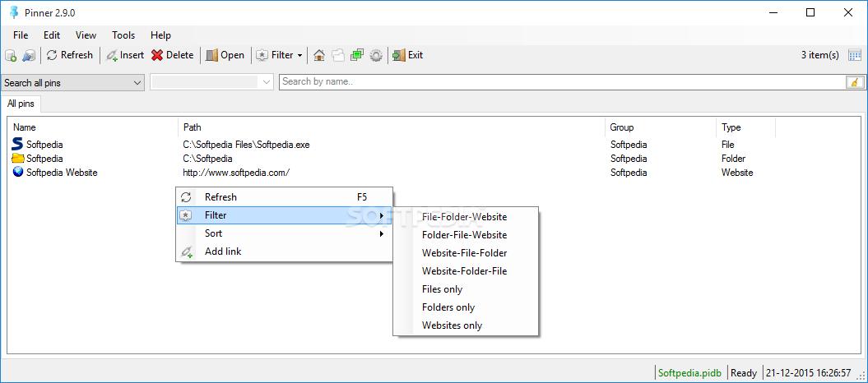Select the 'All pins' tab
868x383 pixels.
click(21, 104)
